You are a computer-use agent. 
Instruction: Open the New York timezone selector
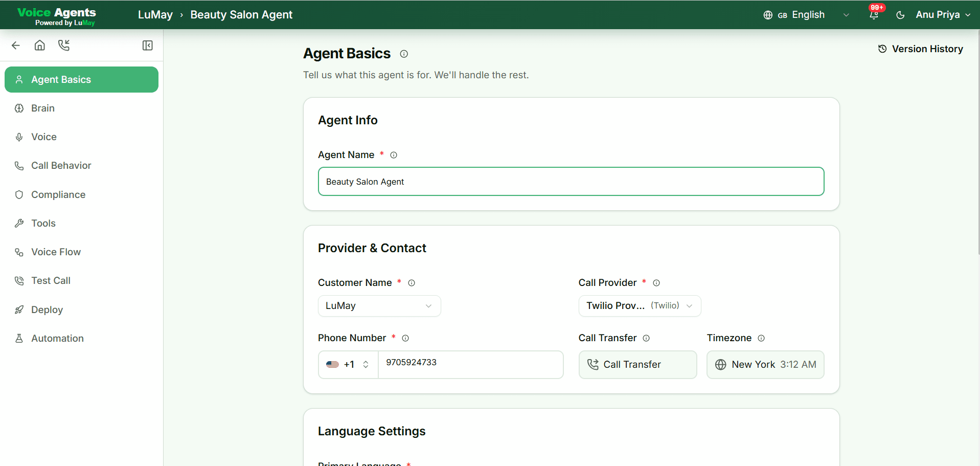coord(765,365)
